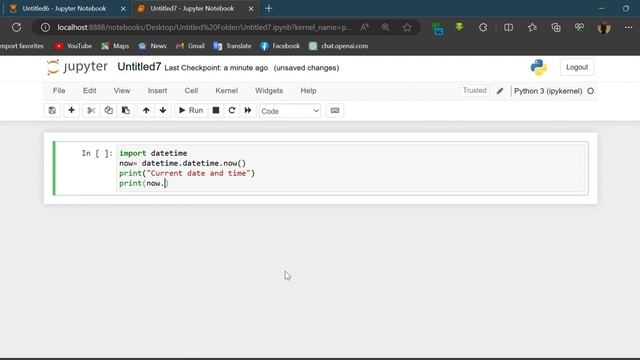This screenshot has width=640, height=360.
Task: Click the Last Checkpoint text
Action: coord(216,68)
